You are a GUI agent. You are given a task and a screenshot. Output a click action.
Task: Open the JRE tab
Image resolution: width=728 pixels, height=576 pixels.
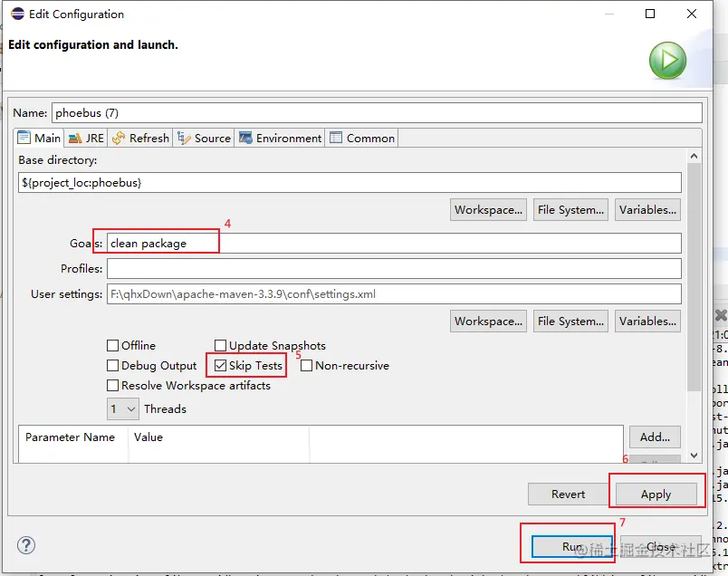pos(86,138)
